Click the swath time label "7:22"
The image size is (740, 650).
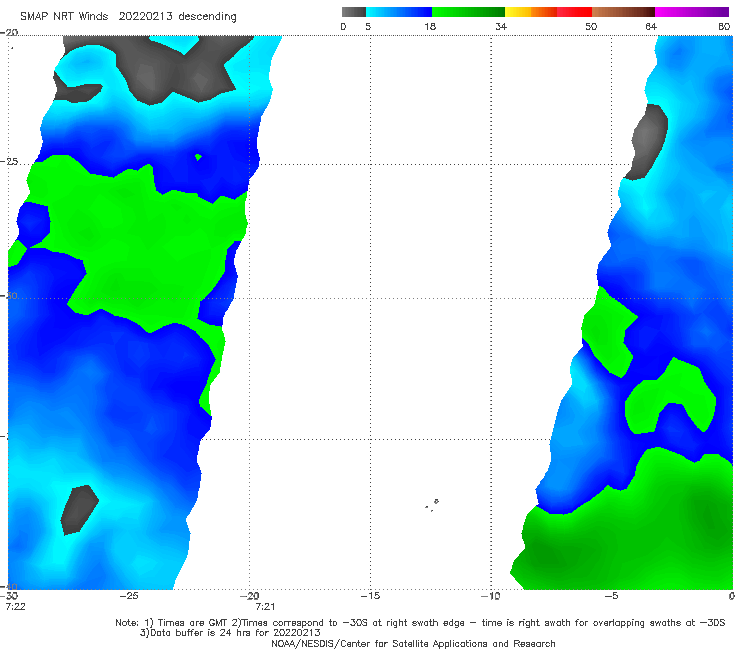coord(15,607)
